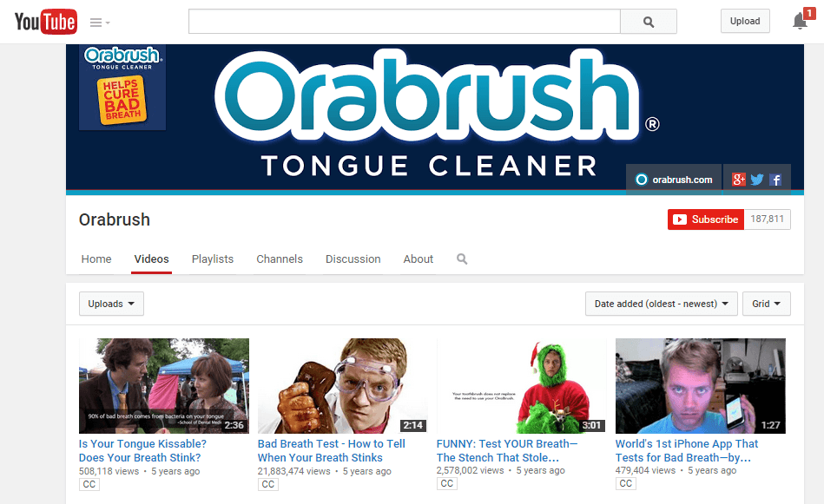Viewport: 824px width, 504px height.
Task: Click the '21,883,474 views' text
Action: (x=294, y=471)
